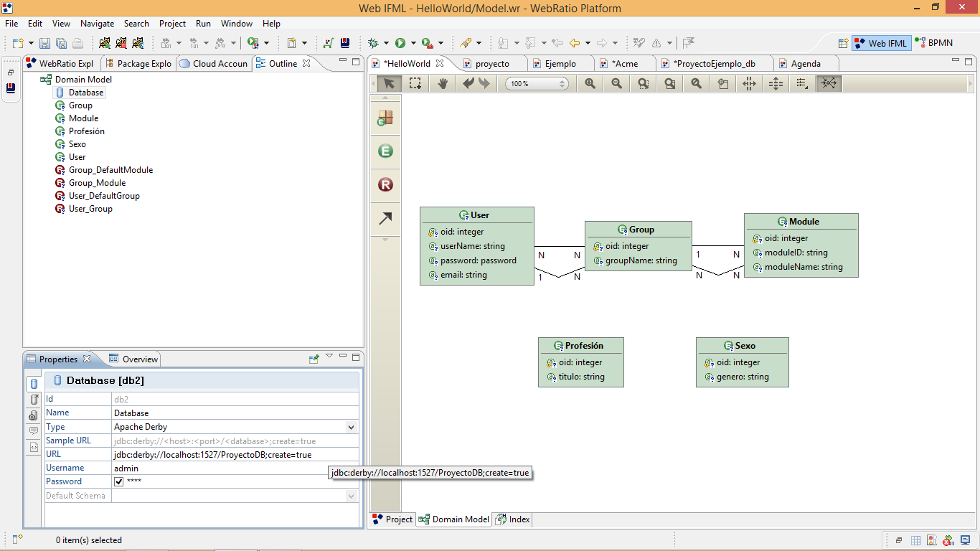Close the HelloWorld editor tab

(440, 63)
